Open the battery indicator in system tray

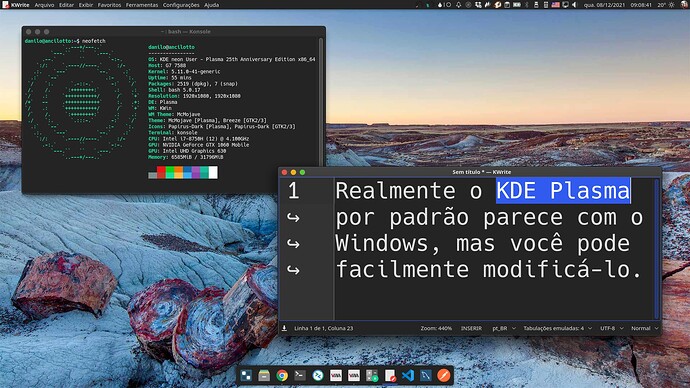pyautogui.click(x=517, y=5)
